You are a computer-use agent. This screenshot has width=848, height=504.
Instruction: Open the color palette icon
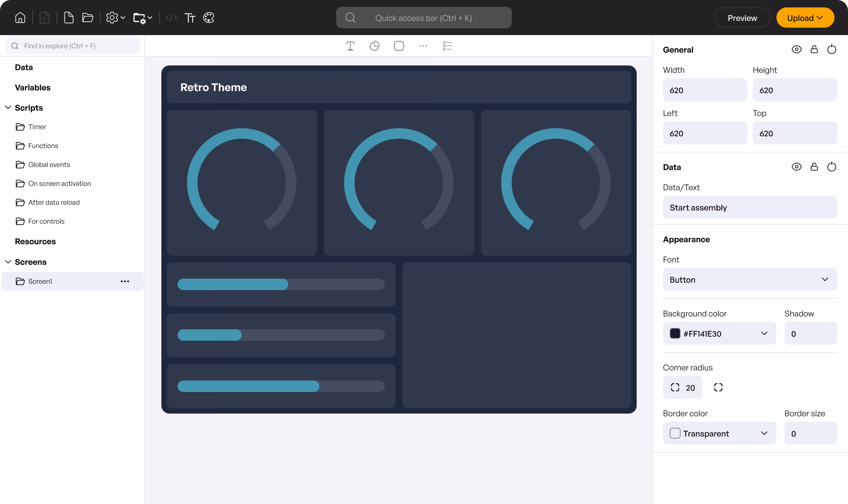click(209, 18)
